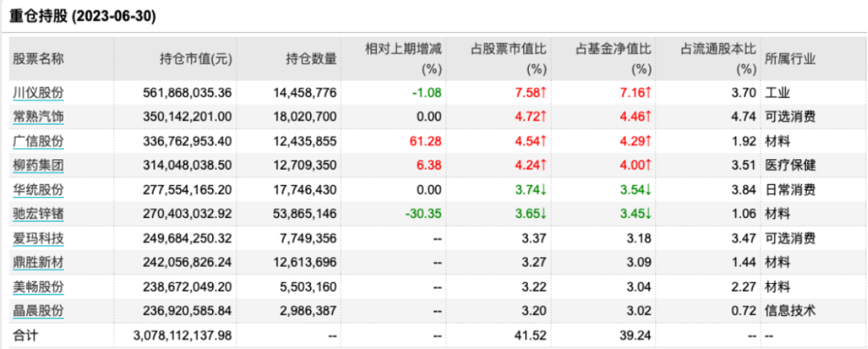Screen dimensions: 868x349
Task: Click the 信息技术 industry cell
Action: click(x=790, y=311)
